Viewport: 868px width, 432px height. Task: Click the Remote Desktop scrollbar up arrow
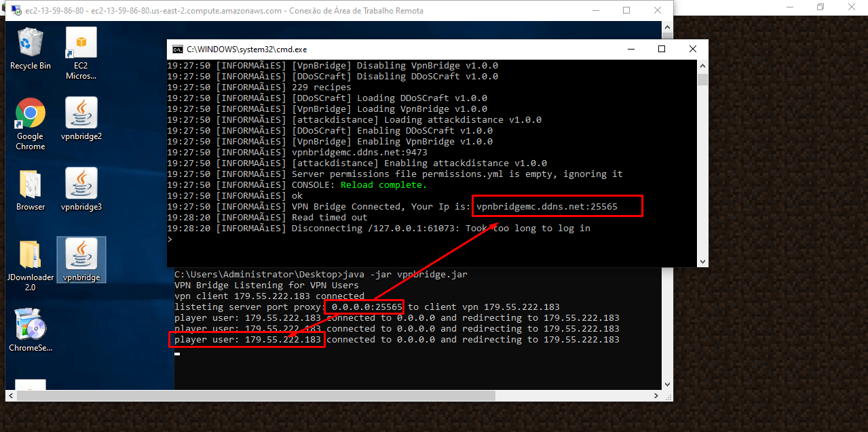(x=668, y=26)
